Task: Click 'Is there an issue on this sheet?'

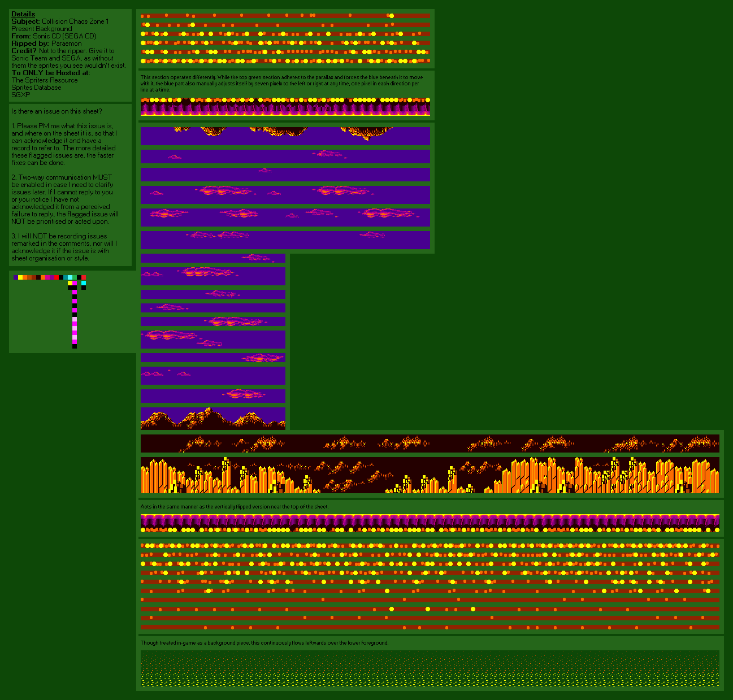Action: pos(57,111)
